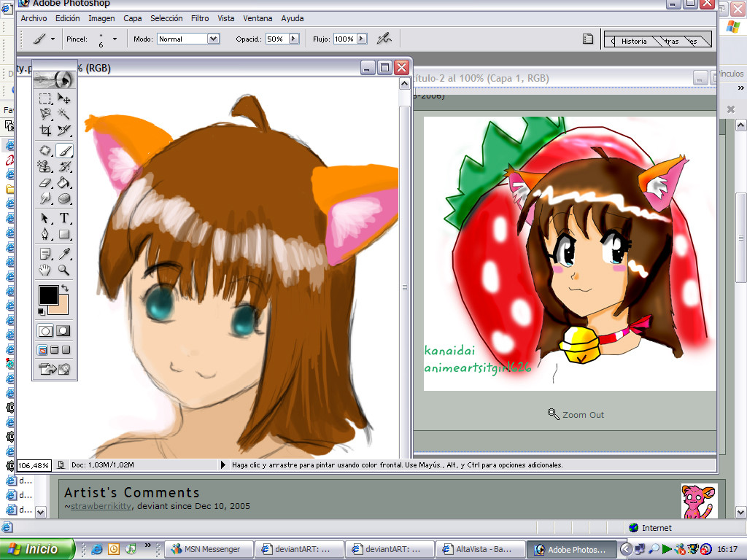747x560 pixels.
Task: Choose the Zoom magnifier tool in toolbox
Action: tap(64, 271)
